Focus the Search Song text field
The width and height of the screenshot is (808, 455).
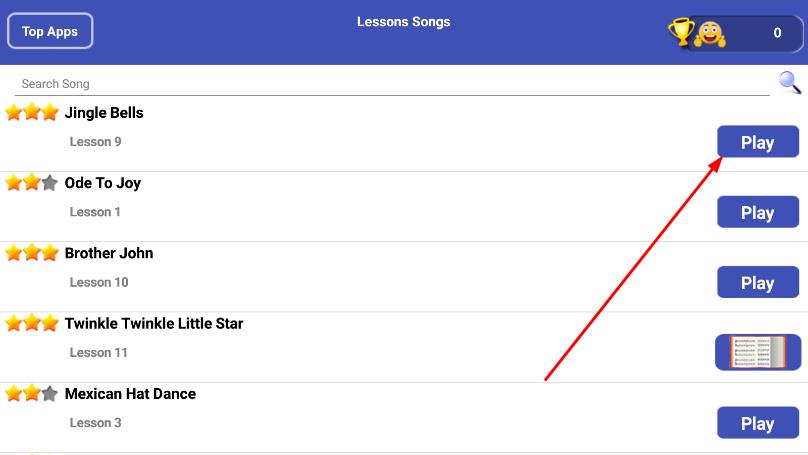390,84
